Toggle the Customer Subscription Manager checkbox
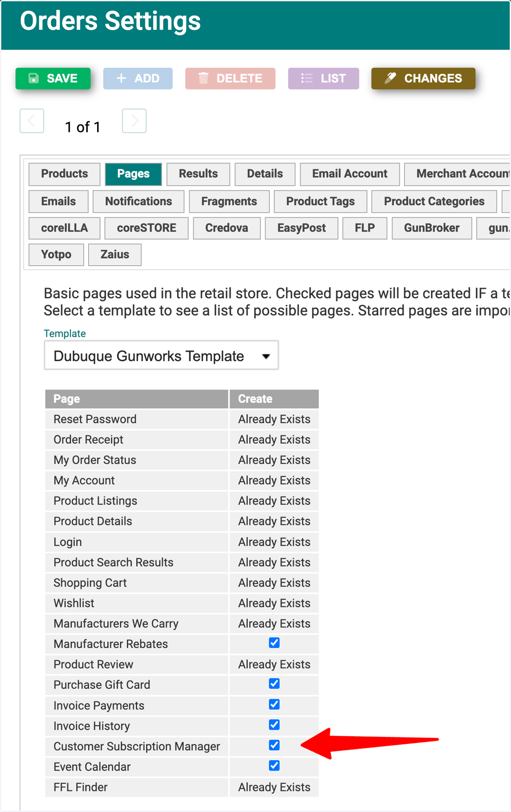Image resolution: width=511 pixels, height=812 pixels. pos(274,745)
